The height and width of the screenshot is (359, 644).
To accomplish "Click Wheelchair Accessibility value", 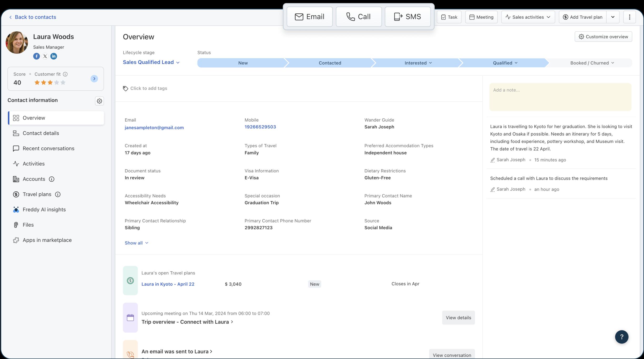I will (151, 203).
